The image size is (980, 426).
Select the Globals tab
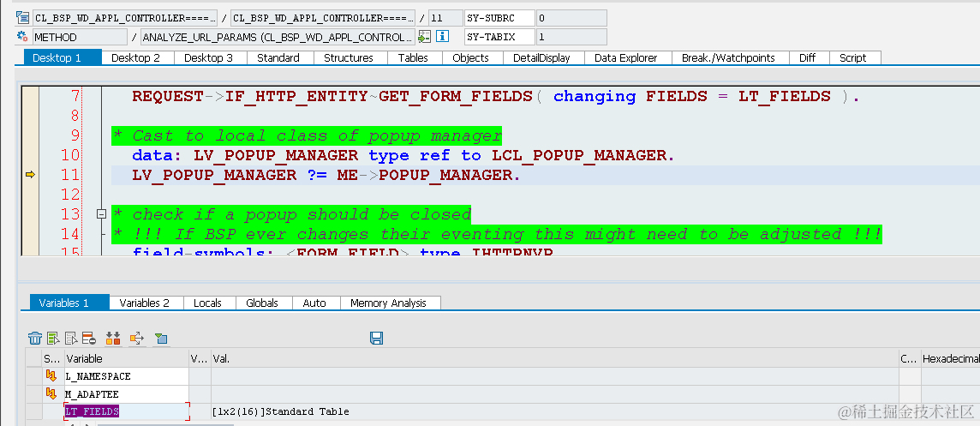click(x=262, y=303)
